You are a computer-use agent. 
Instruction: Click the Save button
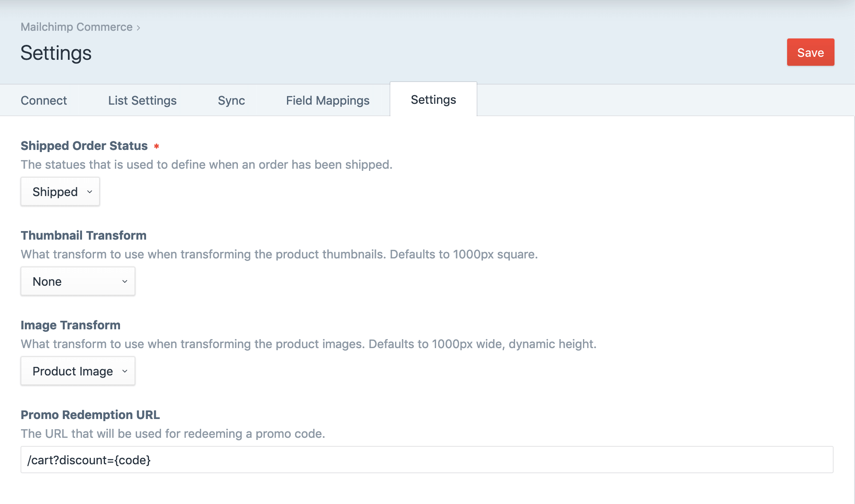click(x=810, y=53)
